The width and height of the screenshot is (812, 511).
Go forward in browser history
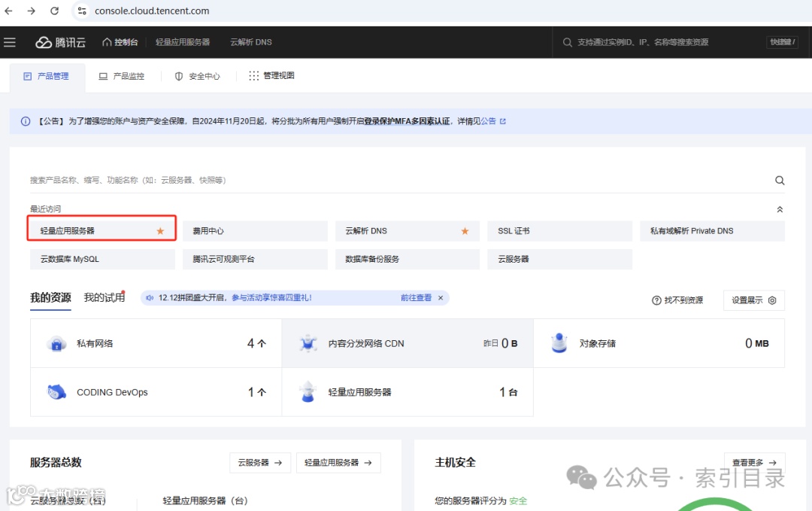pos(31,11)
